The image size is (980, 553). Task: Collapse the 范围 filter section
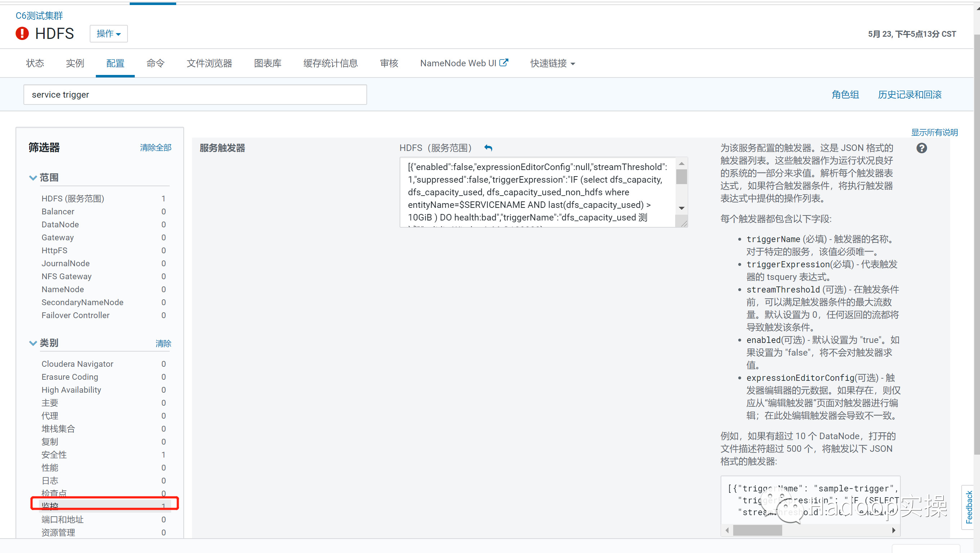click(x=33, y=178)
